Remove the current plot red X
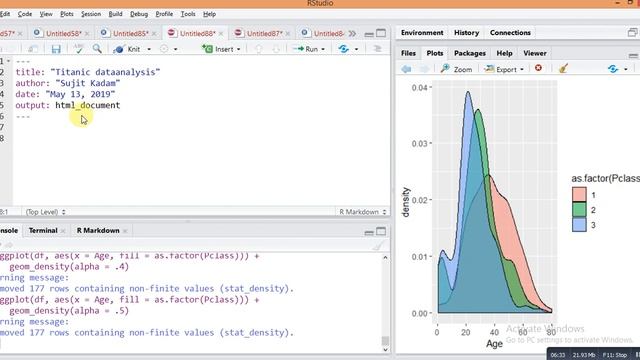 (538, 68)
